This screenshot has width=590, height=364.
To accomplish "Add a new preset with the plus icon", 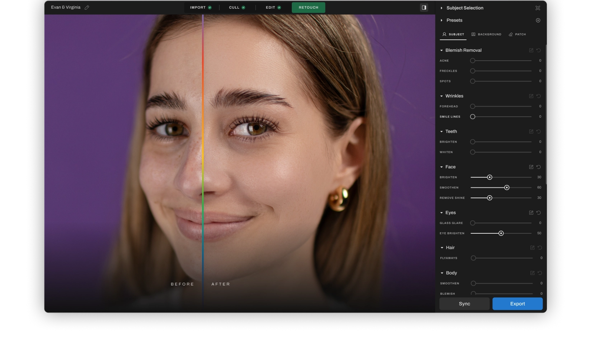I will tap(538, 20).
